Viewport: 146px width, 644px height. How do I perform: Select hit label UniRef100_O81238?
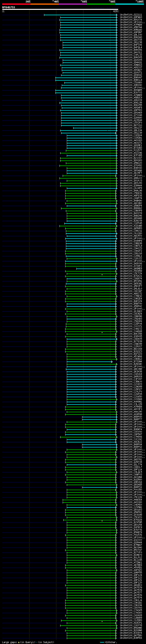pos(131,42)
